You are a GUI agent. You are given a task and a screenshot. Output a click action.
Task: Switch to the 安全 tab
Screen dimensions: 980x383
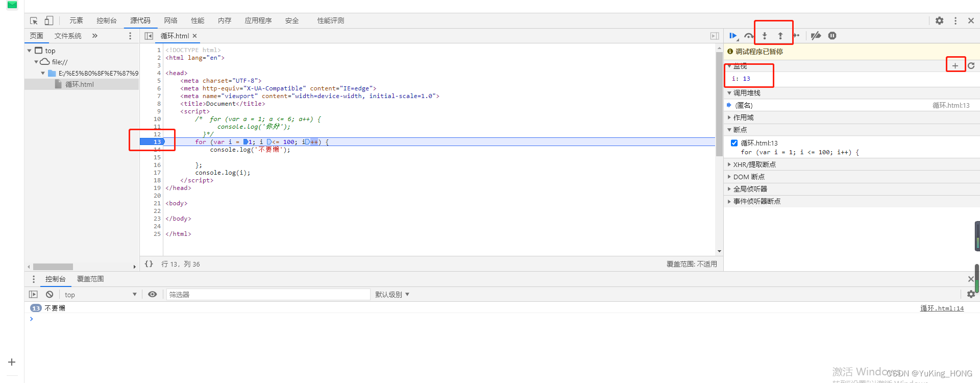pos(292,20)
